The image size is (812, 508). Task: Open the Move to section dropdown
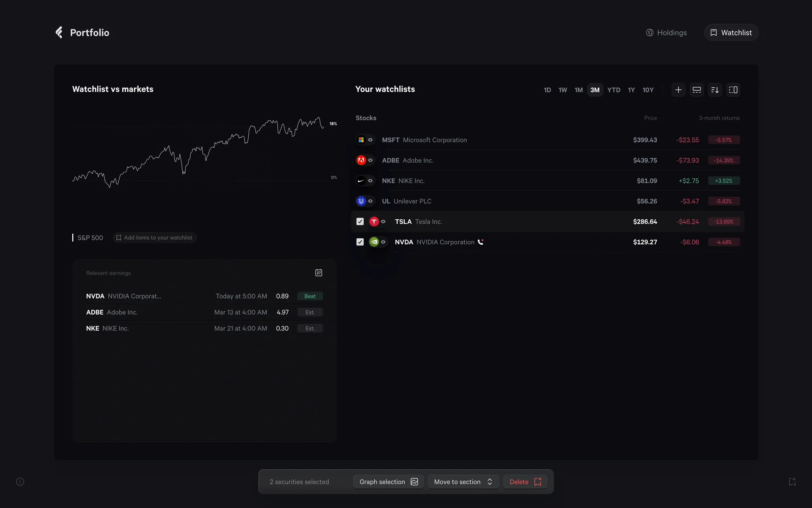pyautogui.click(x=463, y=482)
